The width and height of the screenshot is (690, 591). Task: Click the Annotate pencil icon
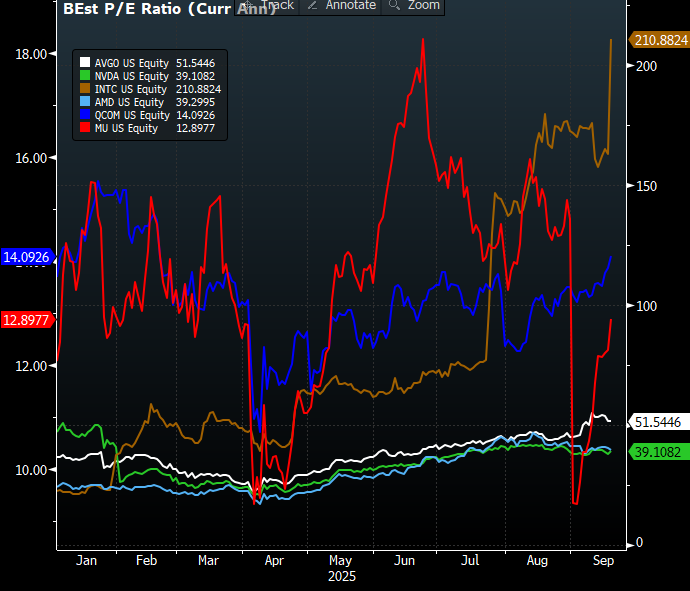pyautogui.click(x=311, y=6)
